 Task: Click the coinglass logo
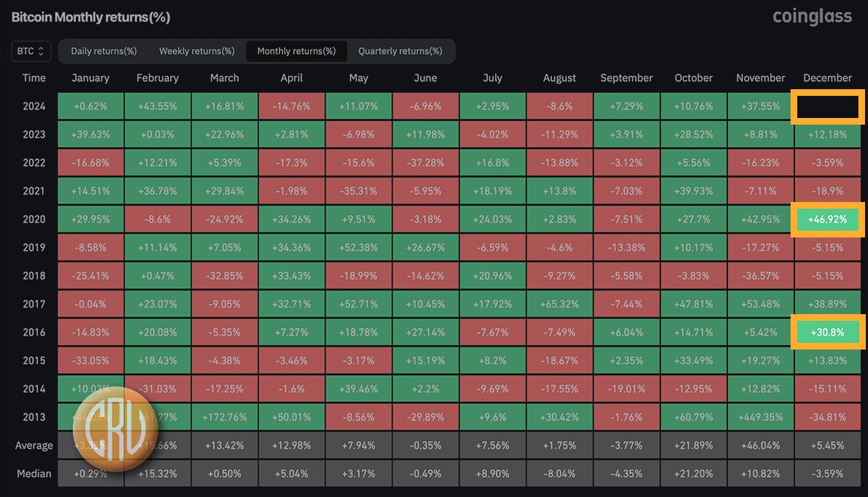click(x=811, y=16)
